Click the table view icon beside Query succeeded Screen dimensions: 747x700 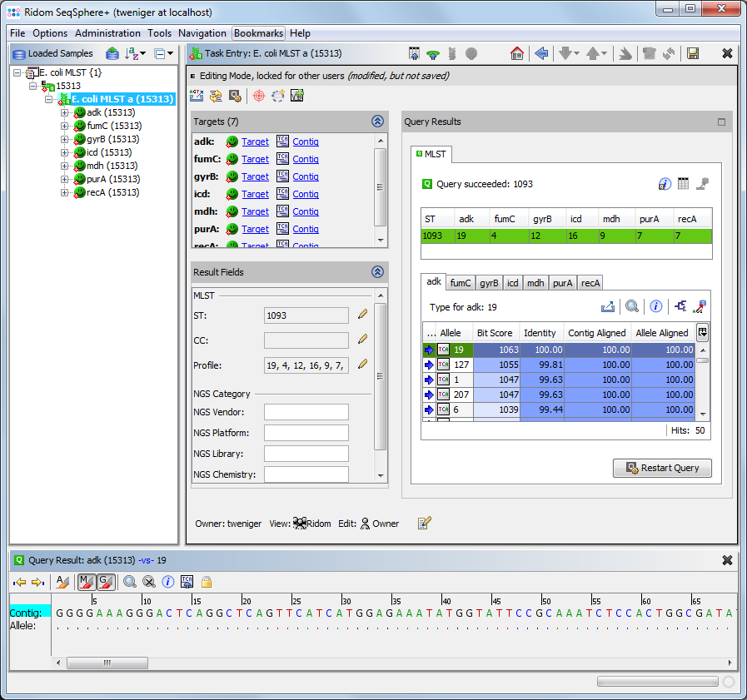pyautogui.click(x=683, y=184)
